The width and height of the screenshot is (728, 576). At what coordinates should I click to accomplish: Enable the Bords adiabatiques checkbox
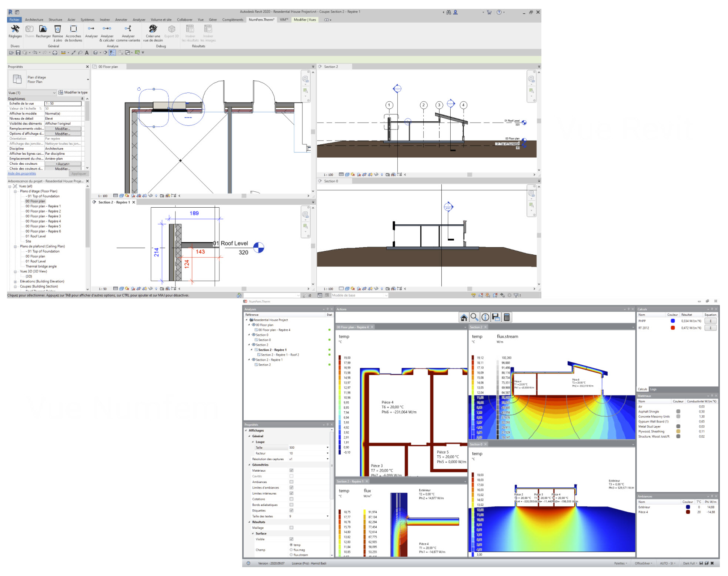(x=291, y=505)
